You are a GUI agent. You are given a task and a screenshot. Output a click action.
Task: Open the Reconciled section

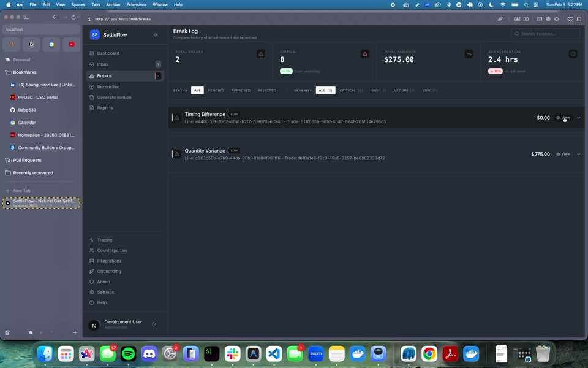[x=108, y=87]
